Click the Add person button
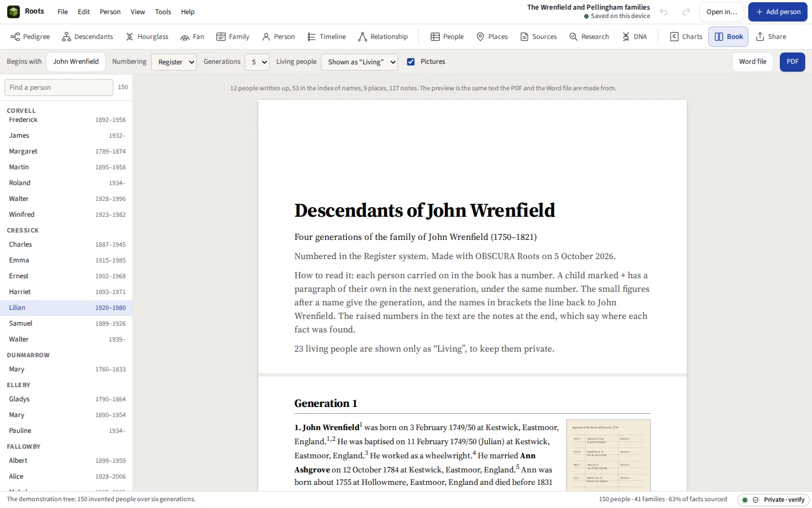 pos(778,12)
